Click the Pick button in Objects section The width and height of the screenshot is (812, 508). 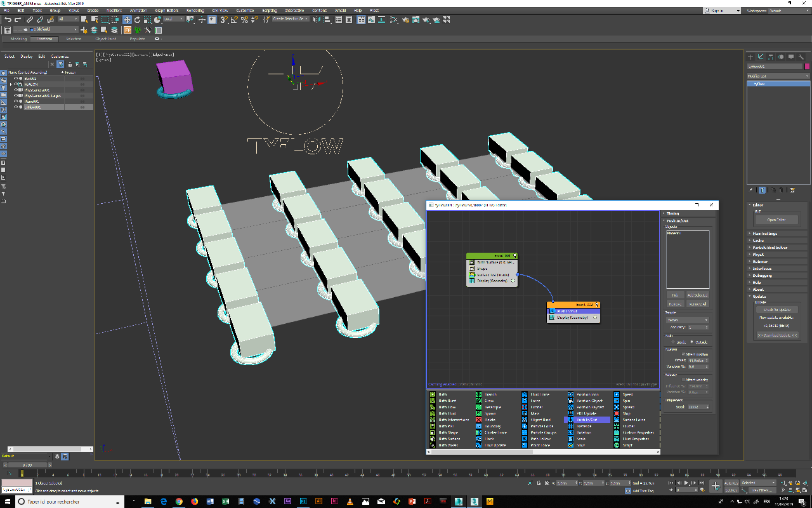[x=675, y=295]
